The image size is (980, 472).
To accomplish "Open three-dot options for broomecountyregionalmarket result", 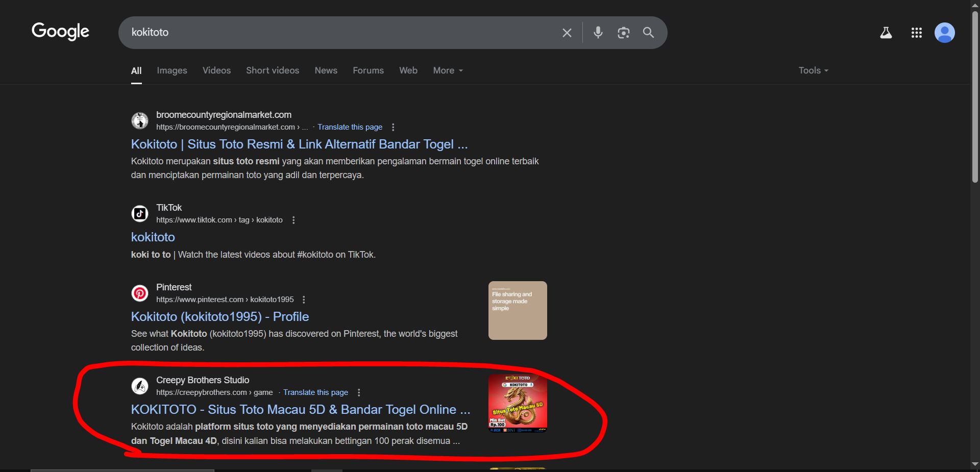I will [393, 127].
